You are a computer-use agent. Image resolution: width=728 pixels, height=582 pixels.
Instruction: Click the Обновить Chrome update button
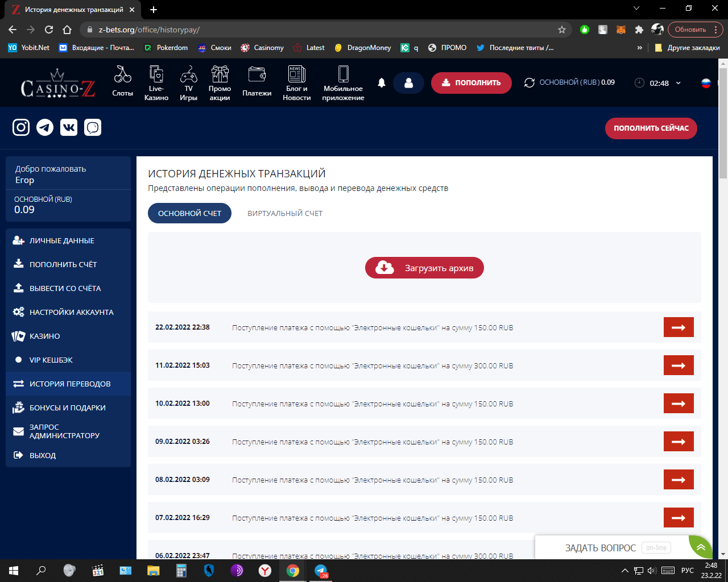click(690, 30)
